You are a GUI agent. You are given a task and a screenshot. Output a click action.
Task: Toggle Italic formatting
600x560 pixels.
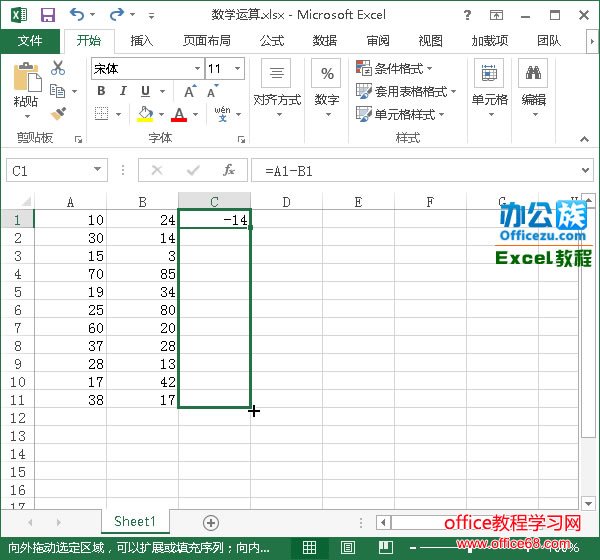tap(123, 91)
